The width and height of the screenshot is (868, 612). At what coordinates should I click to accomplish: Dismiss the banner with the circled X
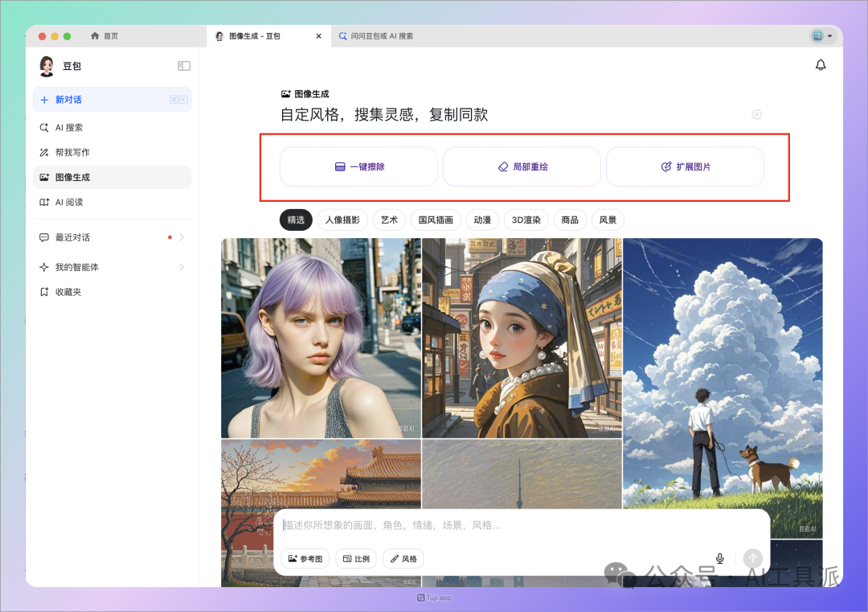pos(757,115)
